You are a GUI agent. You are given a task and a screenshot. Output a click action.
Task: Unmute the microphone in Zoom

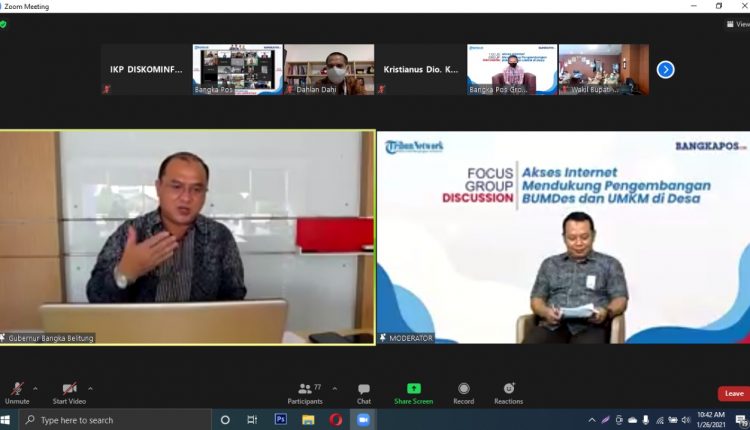tap(17, 390)
